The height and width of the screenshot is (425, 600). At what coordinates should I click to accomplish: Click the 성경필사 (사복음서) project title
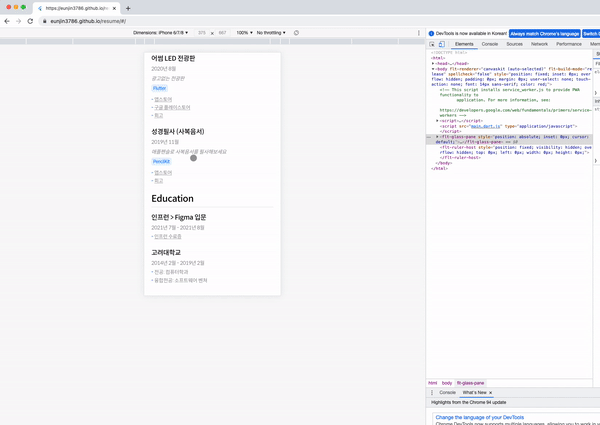tap(178, 132)
